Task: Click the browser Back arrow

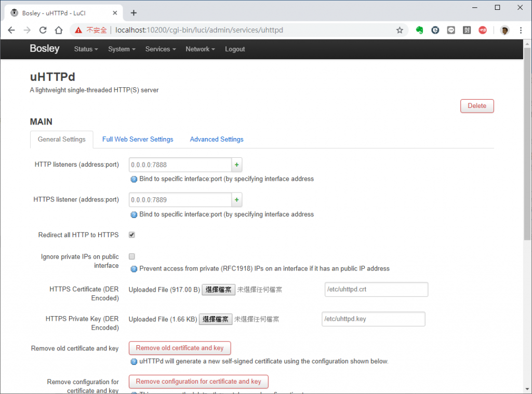Action: [11, 30]
